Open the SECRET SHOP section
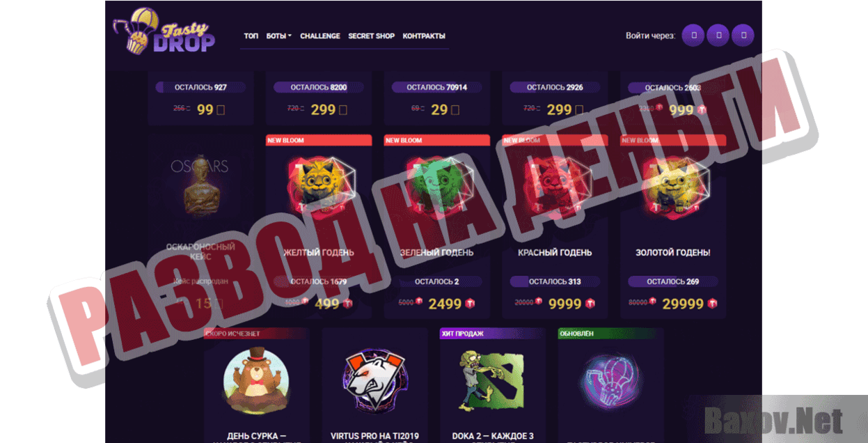Screen dimensions: 868x443 tap(372, 36)
